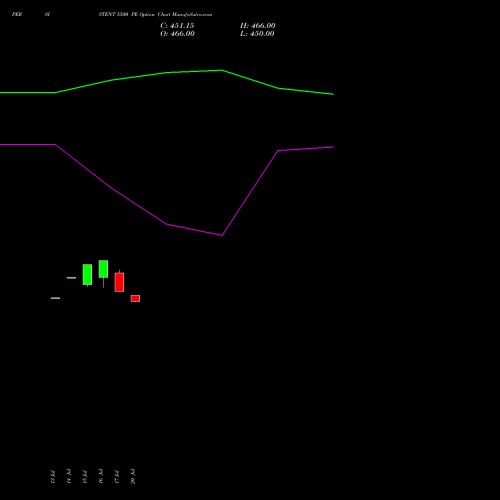
Task: Click the leftmost date label on the x-axis
Action: [x=53, y=477]
